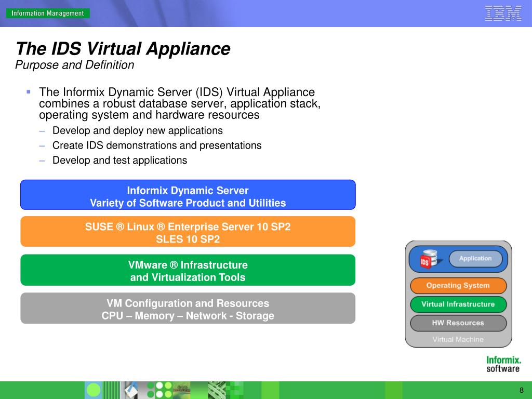This screenshot has width=532, height=399.
Task: Click the blue Informix Dynamic Server box
Action: [188, 195]
